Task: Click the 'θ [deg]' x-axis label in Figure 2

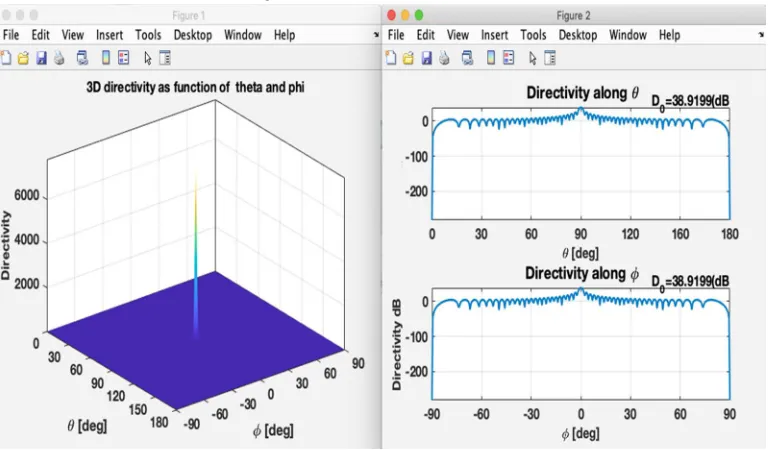Action: click(x=581, y=254)
